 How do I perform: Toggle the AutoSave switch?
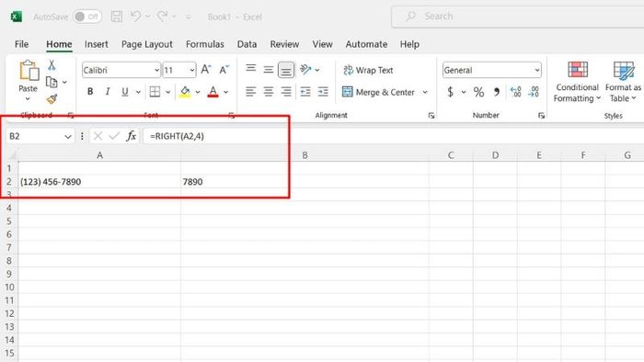pos(87,17)
